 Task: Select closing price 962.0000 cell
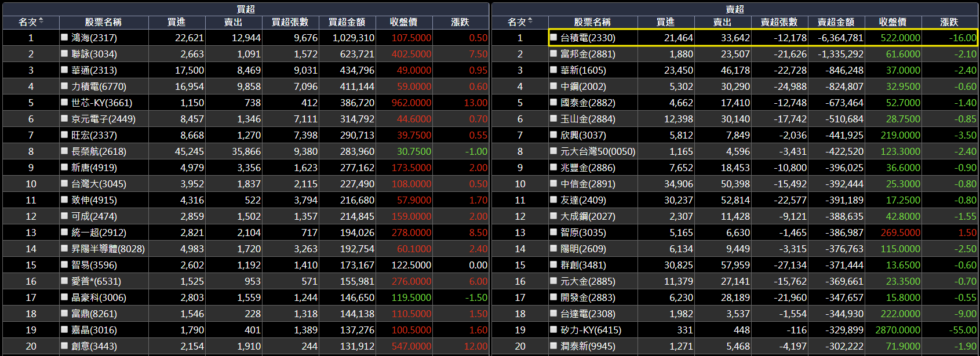click(x=405, y=103)
